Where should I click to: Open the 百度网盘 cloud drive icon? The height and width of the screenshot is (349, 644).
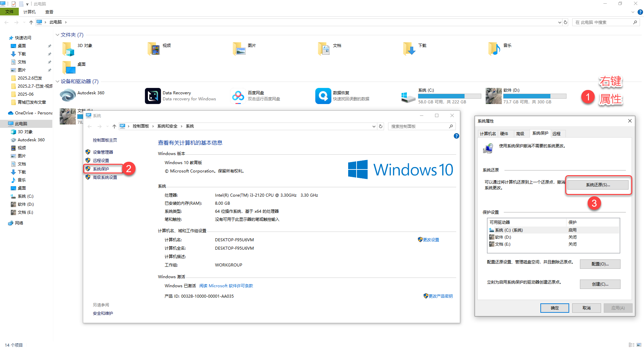click(x=238, y=96)
